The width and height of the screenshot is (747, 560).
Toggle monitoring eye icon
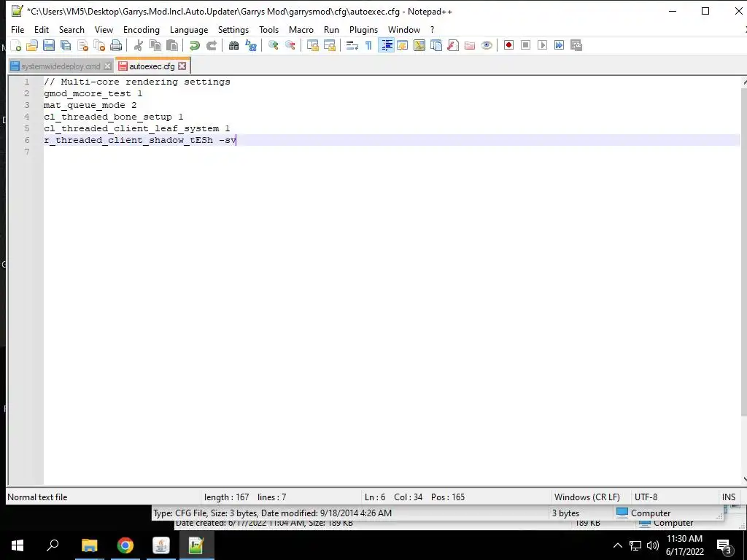tap(487, 45)
